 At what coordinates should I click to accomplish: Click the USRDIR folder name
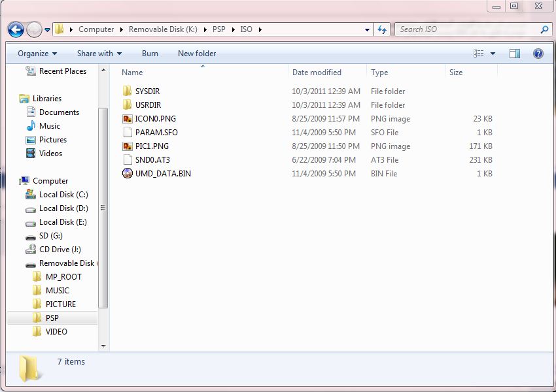148,105
